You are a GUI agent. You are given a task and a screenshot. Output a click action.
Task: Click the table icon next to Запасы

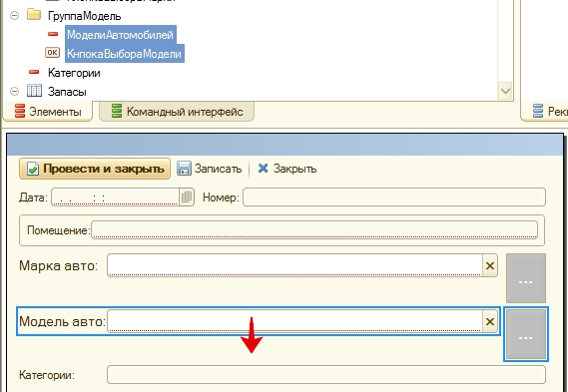34,91
